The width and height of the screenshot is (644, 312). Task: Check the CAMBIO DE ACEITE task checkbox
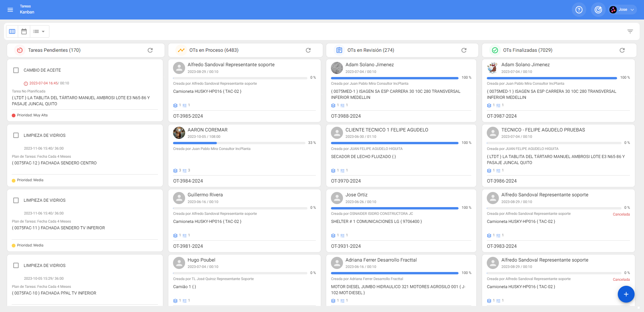pos(16,70)
